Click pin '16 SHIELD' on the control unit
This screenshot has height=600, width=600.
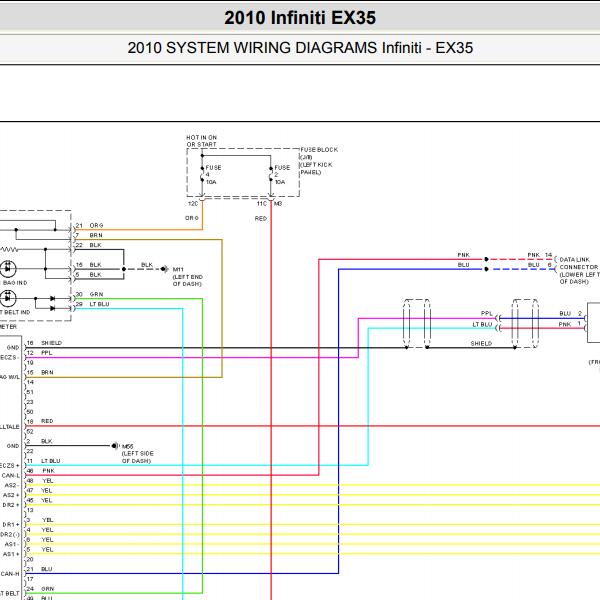tap(44, 343)
